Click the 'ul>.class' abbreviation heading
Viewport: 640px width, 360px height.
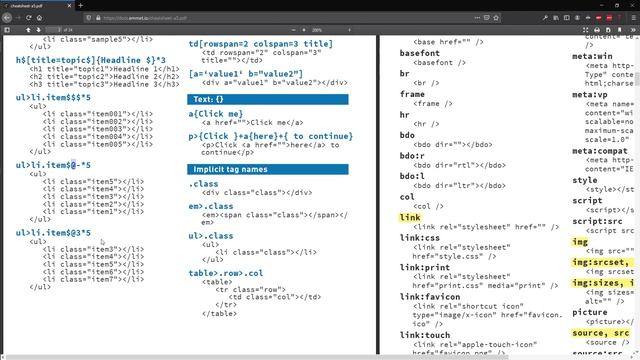tap(211, 236)
